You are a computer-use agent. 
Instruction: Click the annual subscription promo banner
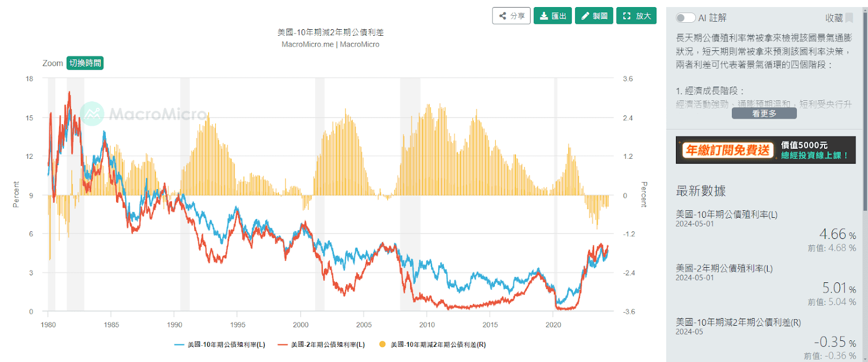pos(765,150)
